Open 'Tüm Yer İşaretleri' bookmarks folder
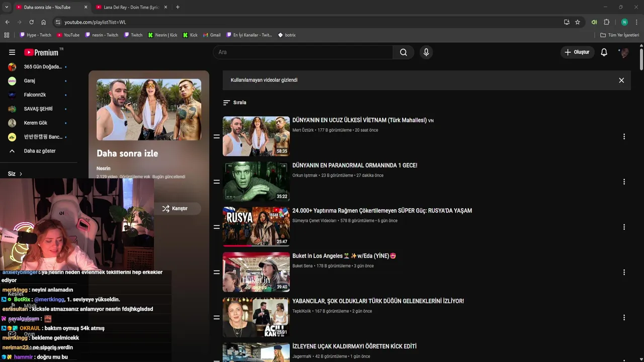 [x=620, y=35]
